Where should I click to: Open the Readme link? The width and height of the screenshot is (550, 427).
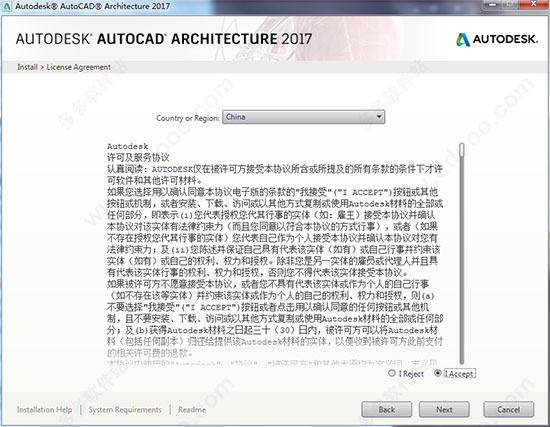(x=192, y=409)
